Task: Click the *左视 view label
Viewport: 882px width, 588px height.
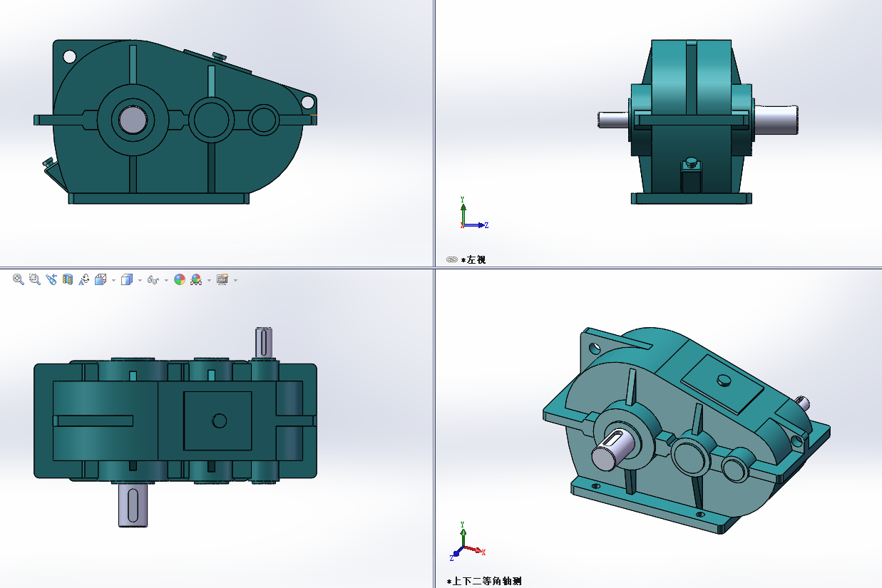Action: click(x=473, y=260)
